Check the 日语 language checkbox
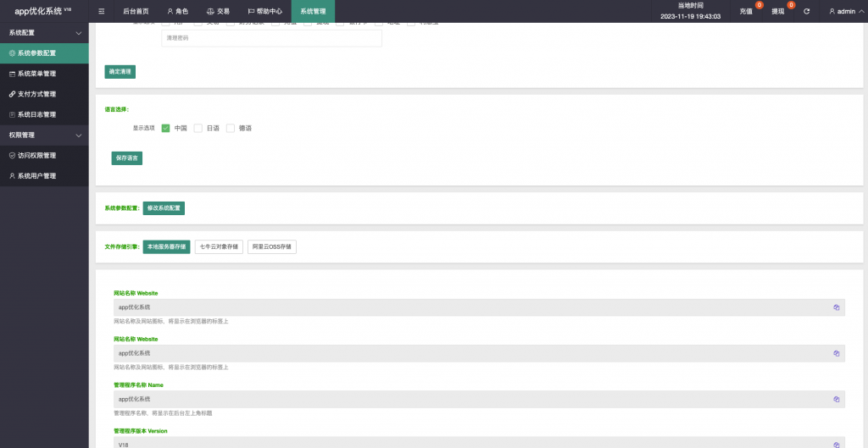Image resolution: width=868 pixels, height=448 pixels. click(x=198, y=128)
